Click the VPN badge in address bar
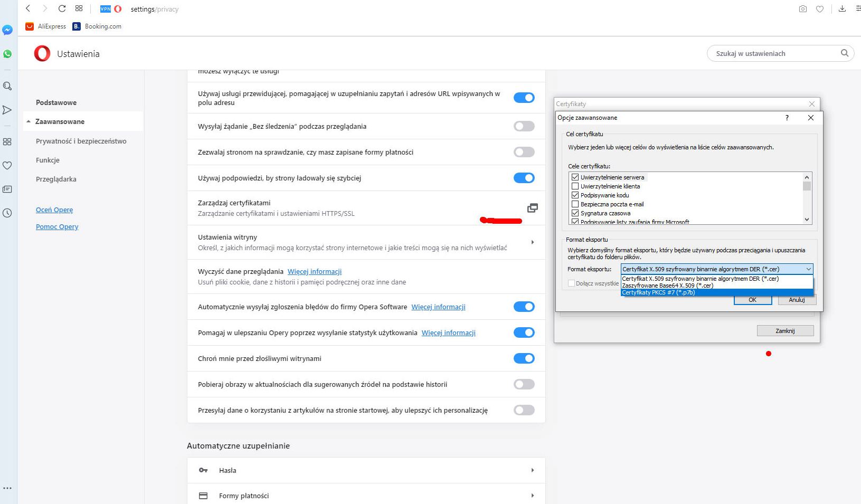 click(106, 9)
